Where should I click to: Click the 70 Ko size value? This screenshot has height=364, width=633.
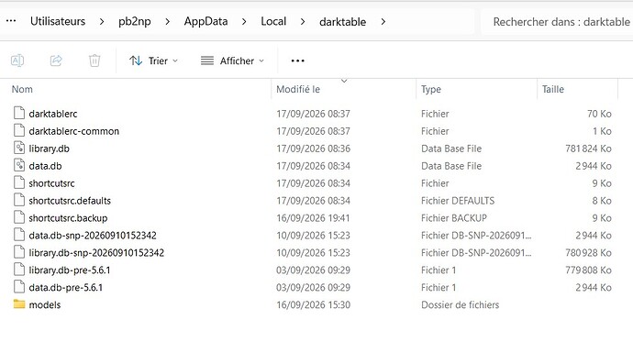pyautogui.click(x=599, y=114)
